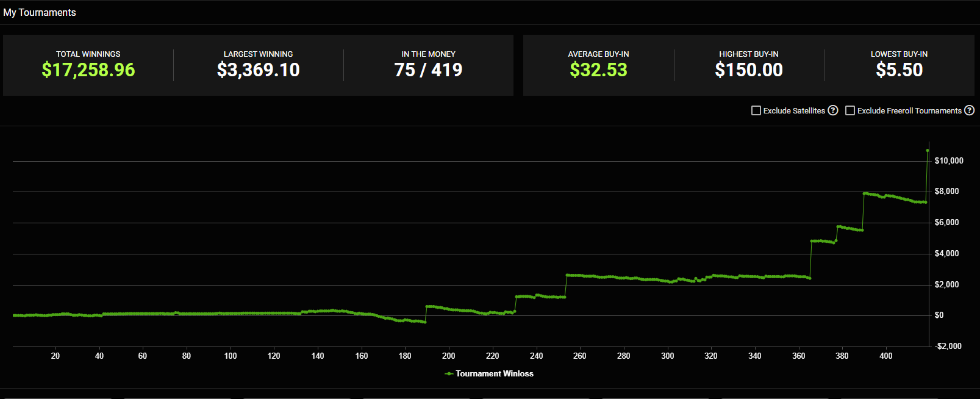This screenshot has height=399, width=980.
Task: Open help icon beside Exclude Satellites
Action: 833,110
